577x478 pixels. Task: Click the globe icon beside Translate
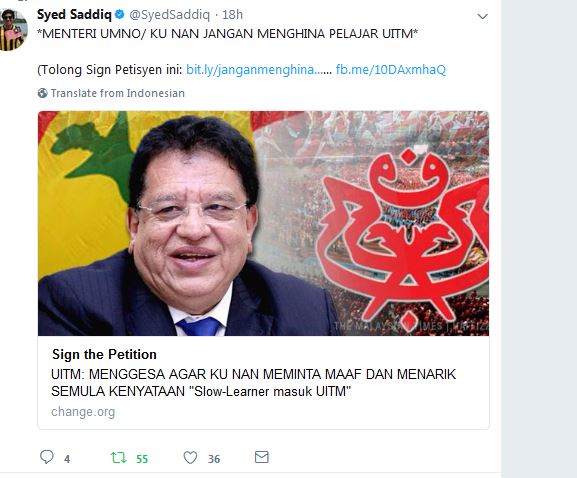43,93
